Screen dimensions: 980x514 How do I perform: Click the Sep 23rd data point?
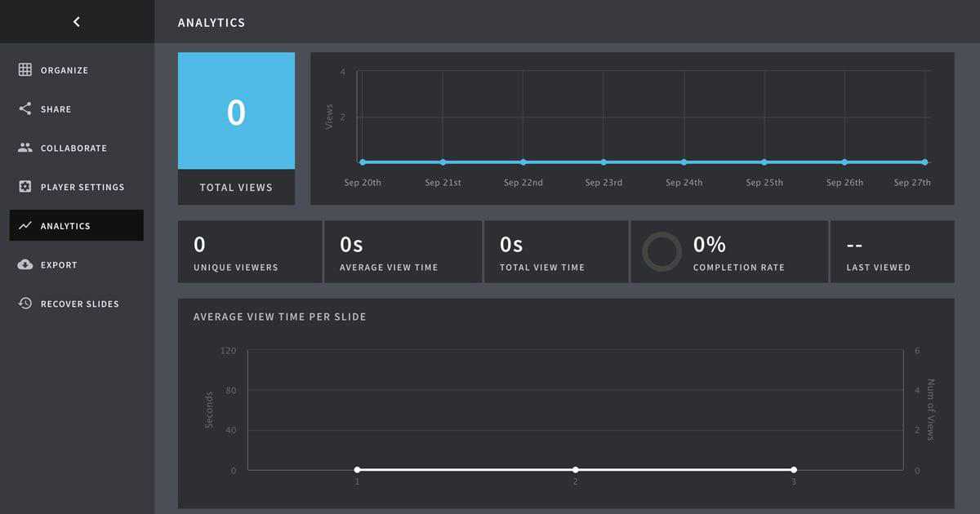pyautogui.click(x=604, y=162)
